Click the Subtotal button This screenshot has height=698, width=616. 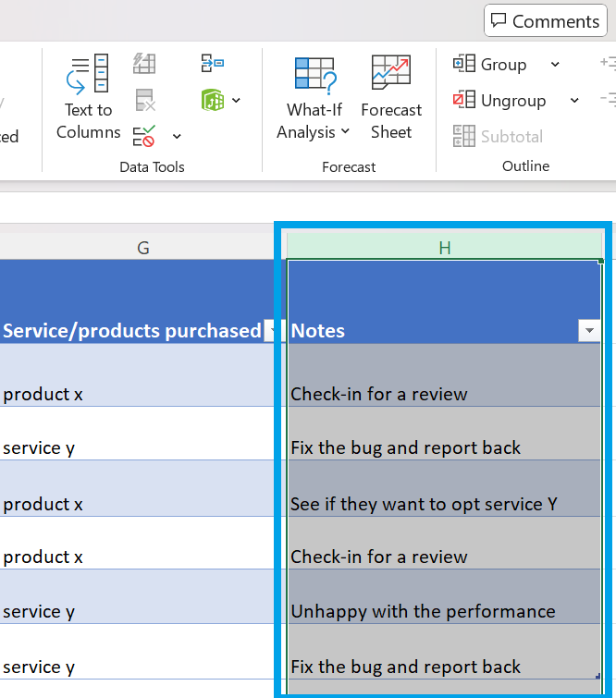pyautogui.click(x=498, y=136)
